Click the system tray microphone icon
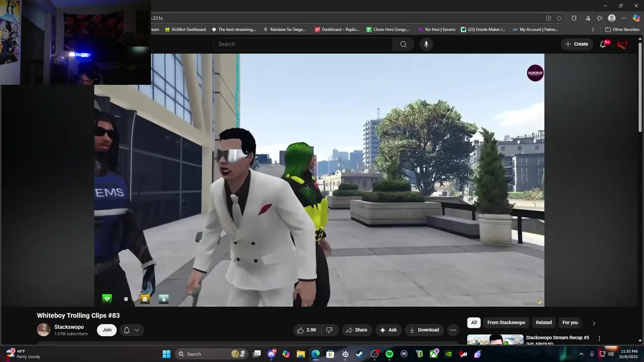The image size is (644, 362). (x=592, y=354)
